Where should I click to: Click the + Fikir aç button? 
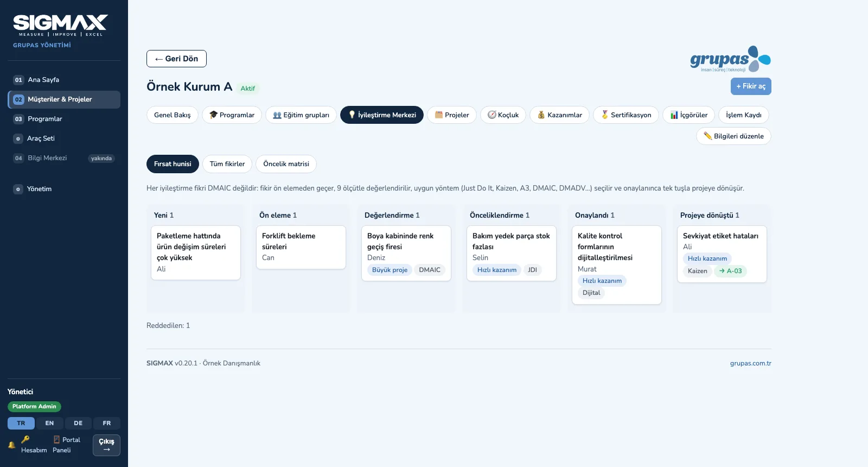(751, 86)
